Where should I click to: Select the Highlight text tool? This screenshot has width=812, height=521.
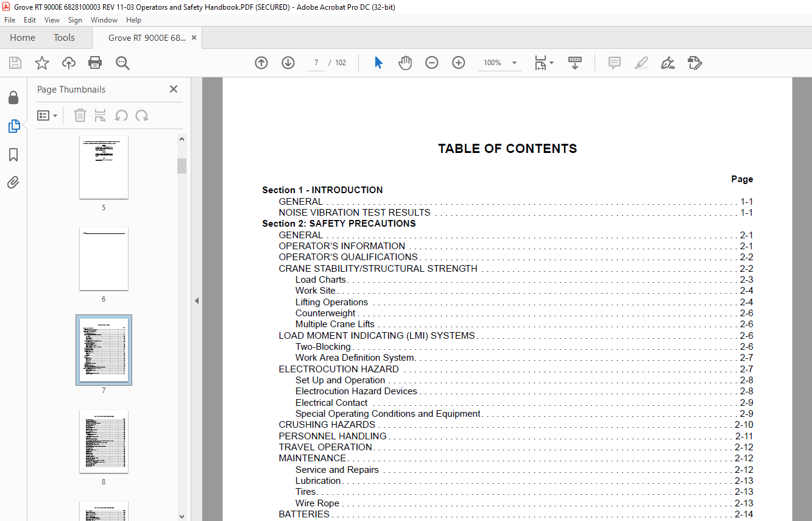pyautogui.click(x=641, y=63)
